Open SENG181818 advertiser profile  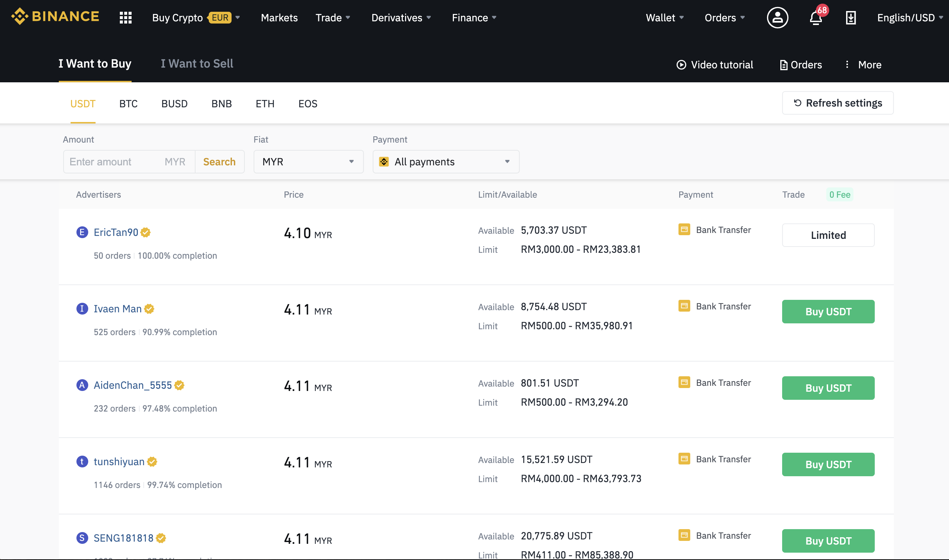click(x=123, y=538)
